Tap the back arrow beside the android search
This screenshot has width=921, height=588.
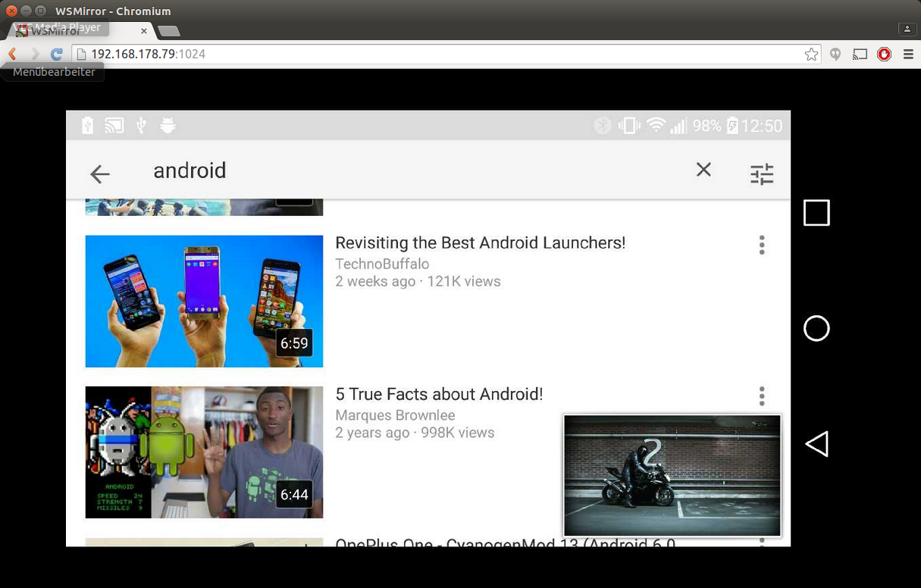click(x=99, y=174)
